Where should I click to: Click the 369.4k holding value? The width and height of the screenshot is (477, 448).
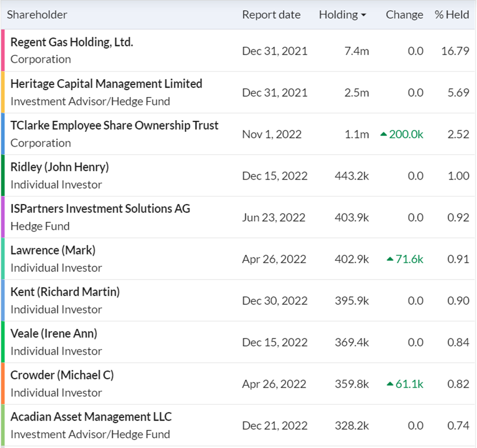[352, 342]
